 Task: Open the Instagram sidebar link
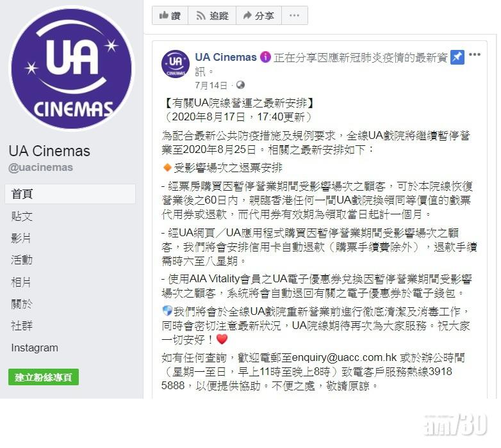click(35, 348)
